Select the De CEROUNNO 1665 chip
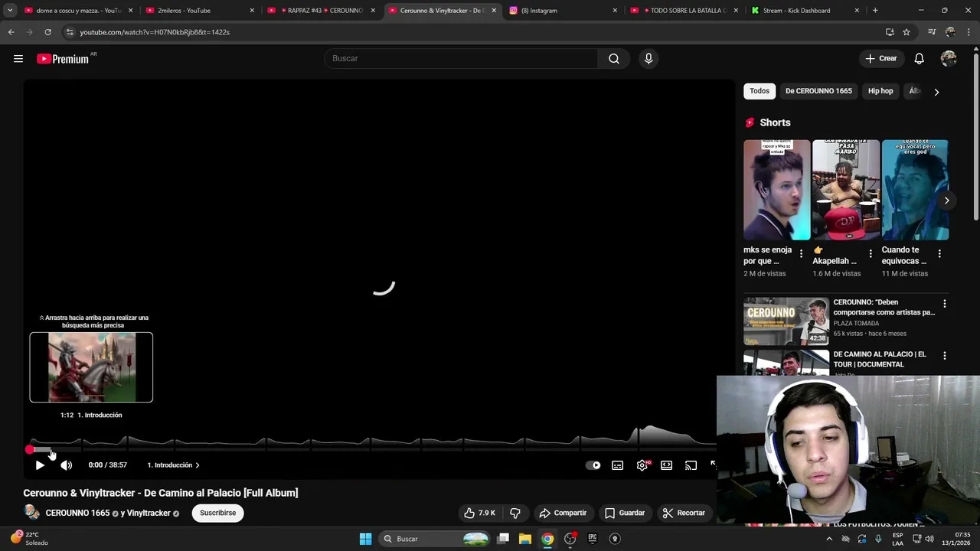The height and width of the screenshot is (551, 980). tap(818, 91)
